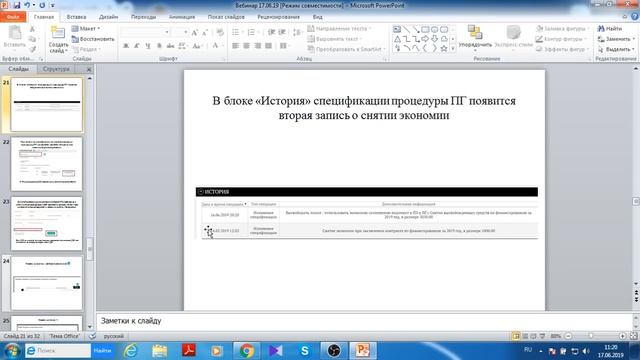Click the Arrange (Упорядочить) icon

(x=475, y=32)
